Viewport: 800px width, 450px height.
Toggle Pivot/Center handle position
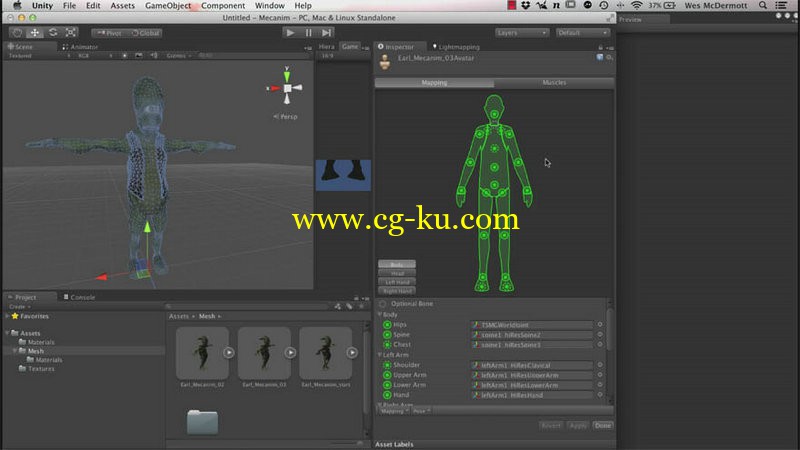click(x=109, y=33)
